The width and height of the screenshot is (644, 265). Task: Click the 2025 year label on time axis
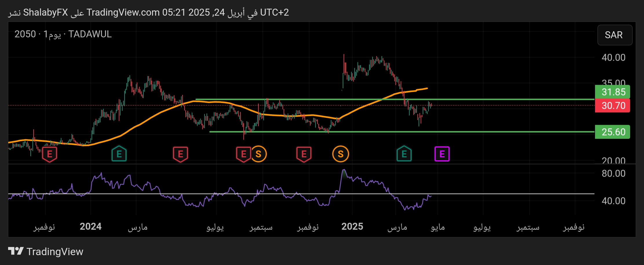pos(352,227)
